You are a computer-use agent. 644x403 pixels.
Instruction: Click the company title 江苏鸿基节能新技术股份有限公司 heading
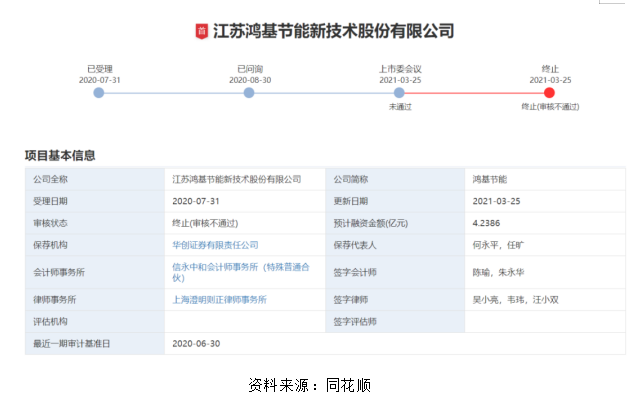pos(333,31)
